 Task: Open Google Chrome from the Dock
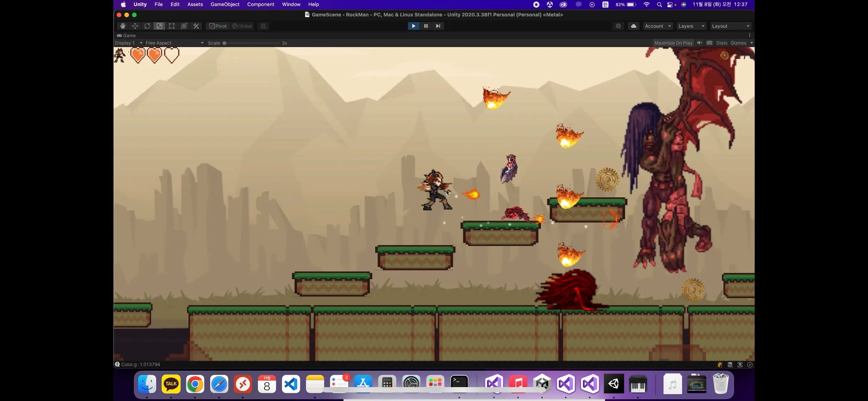point(195,384)
